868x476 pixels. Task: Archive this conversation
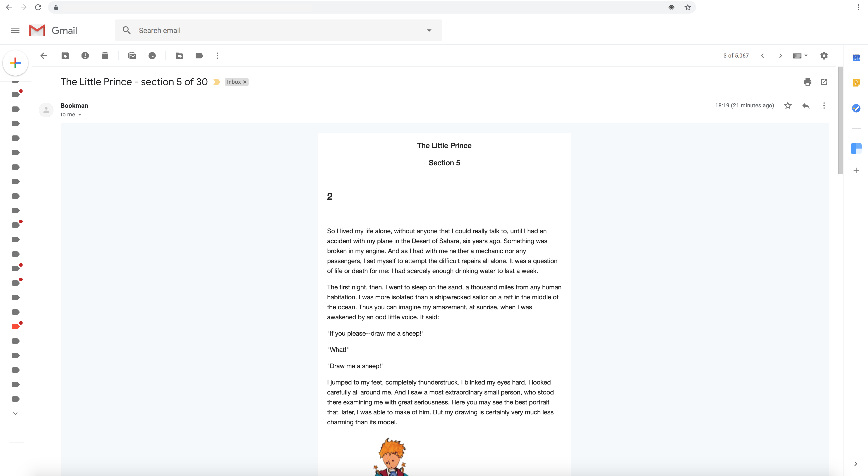point(65,56)
